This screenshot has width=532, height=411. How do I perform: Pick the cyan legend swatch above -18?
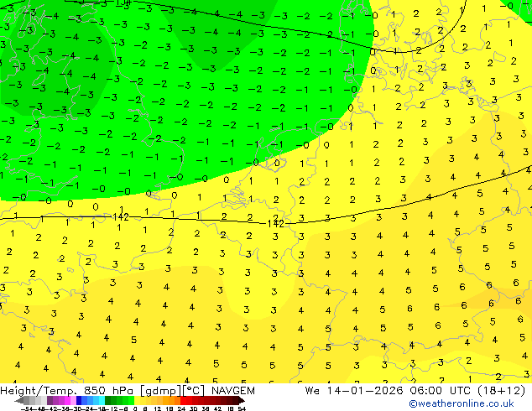[x=102, y=400]
